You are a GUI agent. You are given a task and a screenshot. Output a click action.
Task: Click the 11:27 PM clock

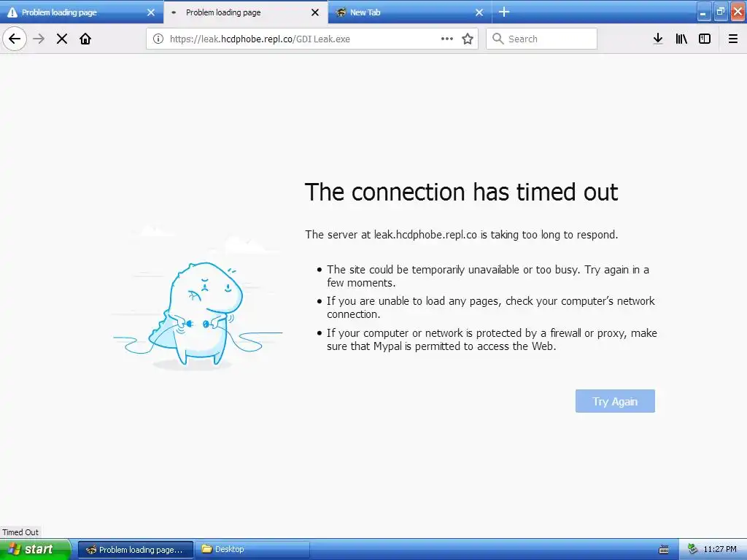click(719, 550)
